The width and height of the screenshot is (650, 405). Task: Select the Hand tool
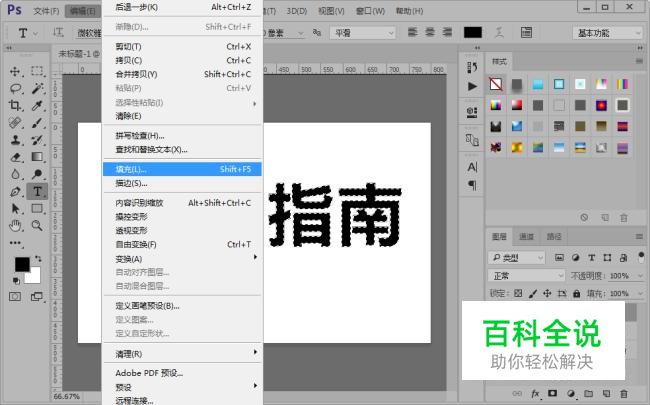click(15, 226)
